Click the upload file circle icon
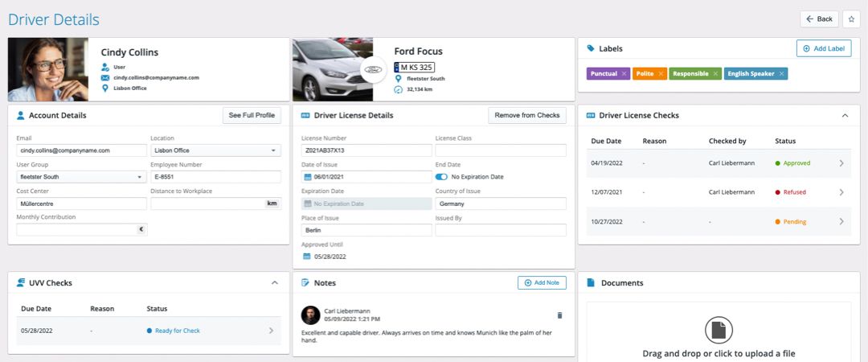Screen dimensions: 868x362 pyautogui.click(x=719, y=331)
